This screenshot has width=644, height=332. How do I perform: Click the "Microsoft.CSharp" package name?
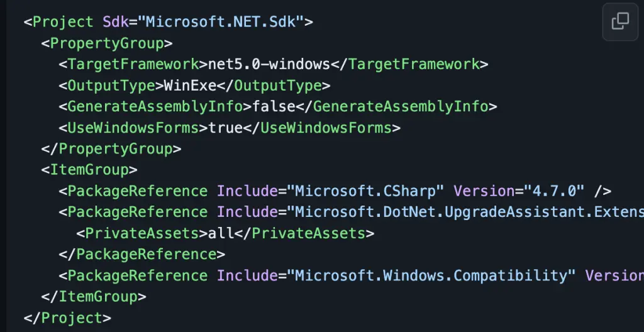[365, 191]
